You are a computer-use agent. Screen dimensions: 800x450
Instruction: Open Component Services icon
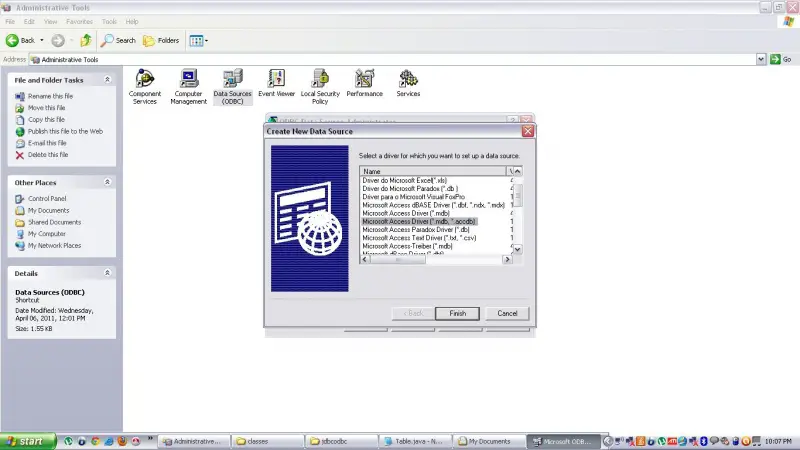(x=144, y=87)
